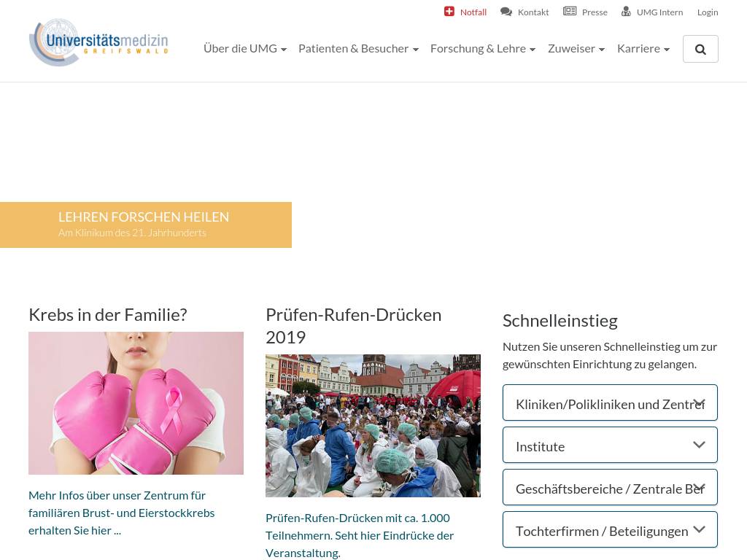Open the Patienten & Besucher menu
The width and height of the screenshot is (747, 560).
(x=358, y=49)
